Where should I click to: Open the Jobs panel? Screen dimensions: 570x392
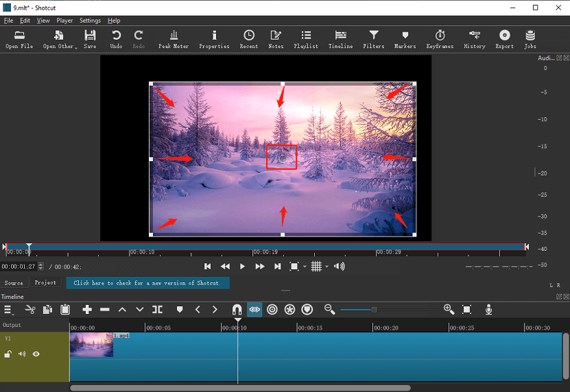(530, 39)
